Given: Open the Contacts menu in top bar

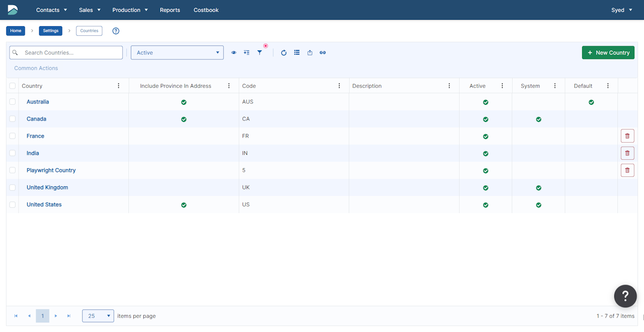Looking at the screenshot, I should point(51,10).
